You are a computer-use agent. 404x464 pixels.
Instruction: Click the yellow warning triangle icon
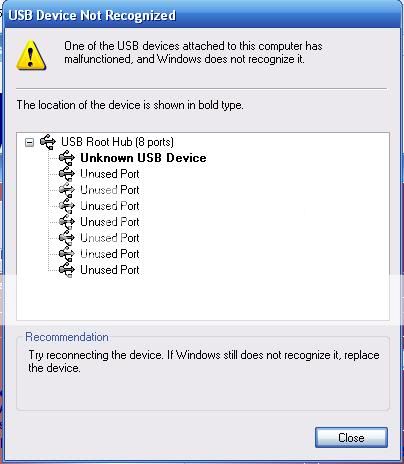(31, 55)
